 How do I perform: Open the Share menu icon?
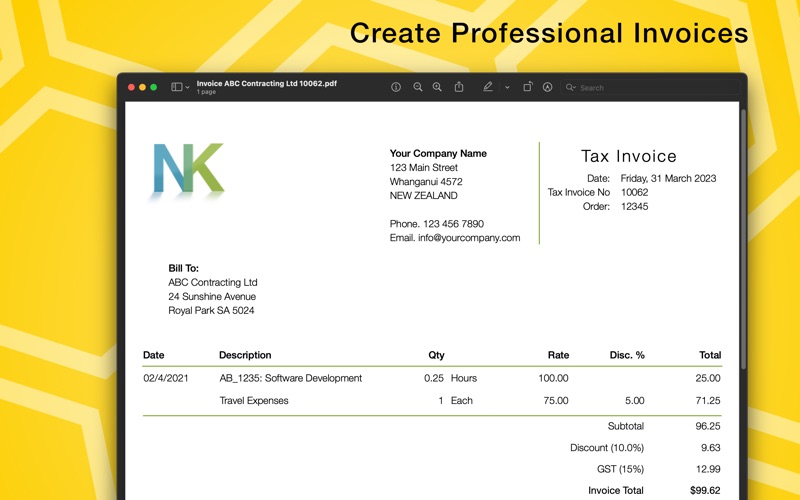(459, 87)
